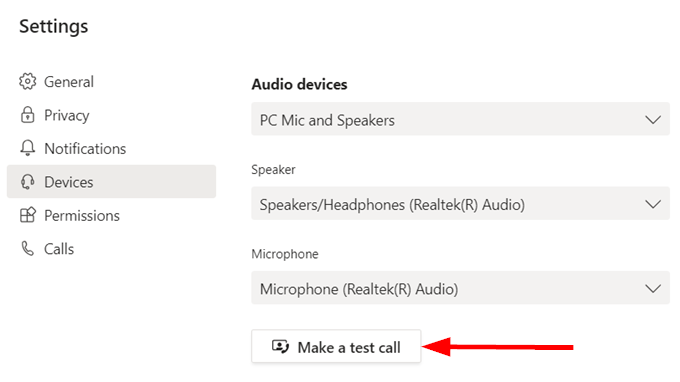Select PC Mic and Speakers combo box

pyautogui.click(x=461, y=119)
